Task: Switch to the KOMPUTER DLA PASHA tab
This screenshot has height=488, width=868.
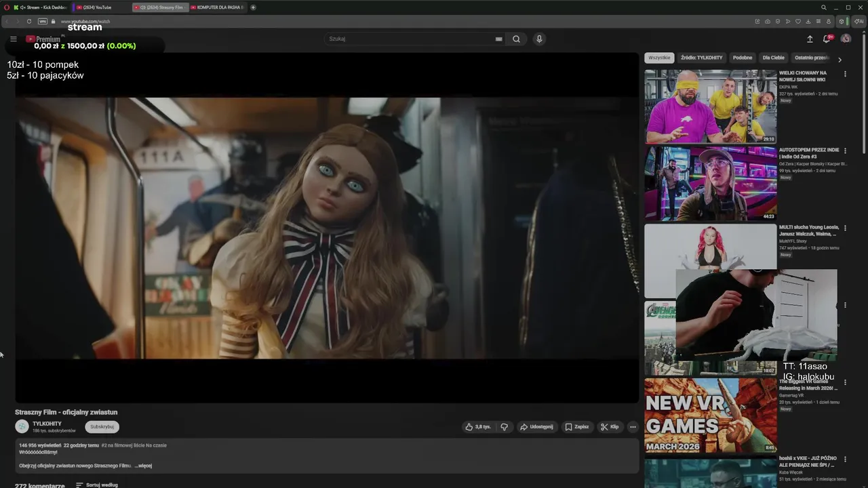Action: click(x=217, y=7)
